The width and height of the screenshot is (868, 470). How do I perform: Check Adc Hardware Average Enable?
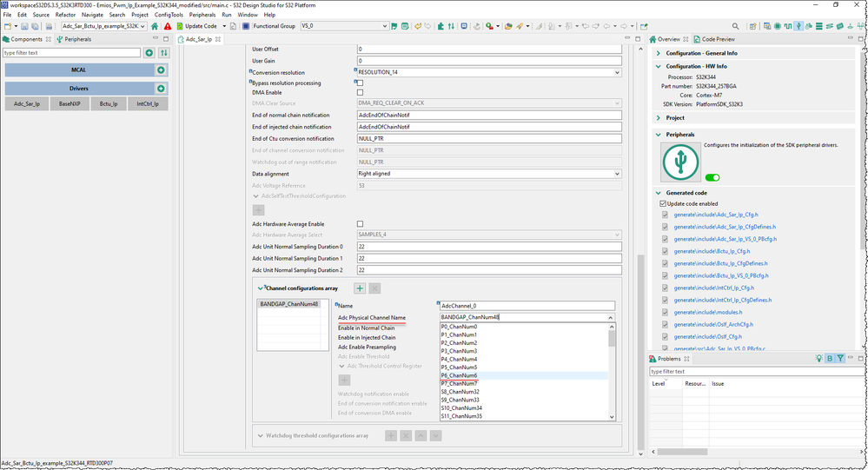[x=361, y=224]
